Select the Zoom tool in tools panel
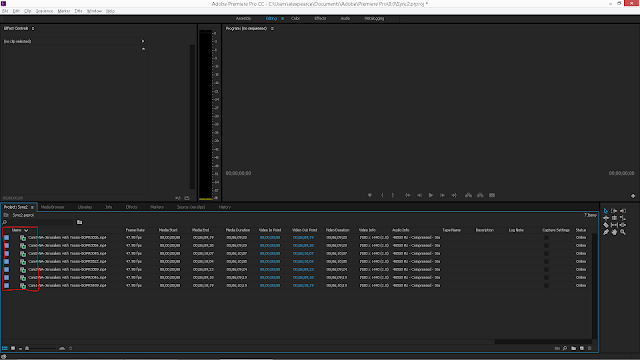 point(623,232)
